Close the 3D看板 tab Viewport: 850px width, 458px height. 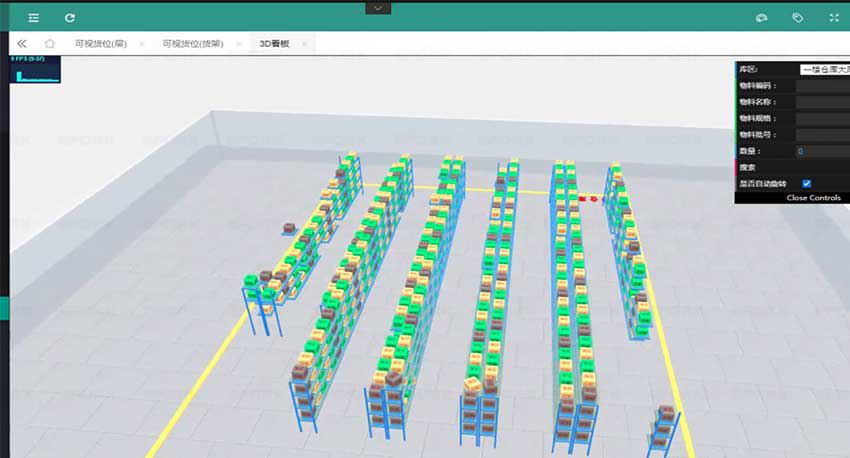304,44
